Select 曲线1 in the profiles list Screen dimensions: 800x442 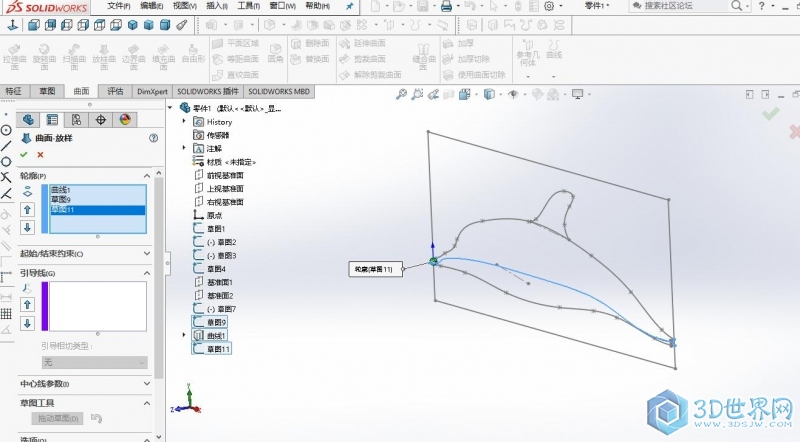coord(97,190)
